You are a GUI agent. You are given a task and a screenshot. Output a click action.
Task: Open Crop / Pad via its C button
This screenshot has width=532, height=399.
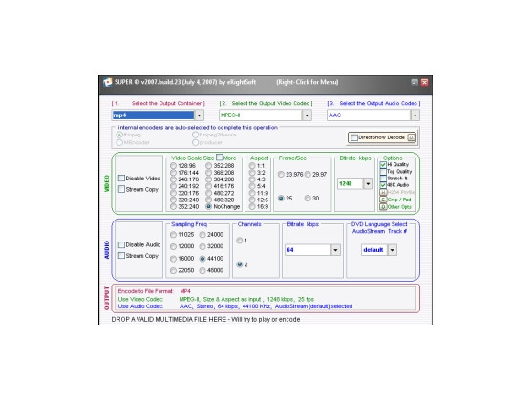[383, 199]
